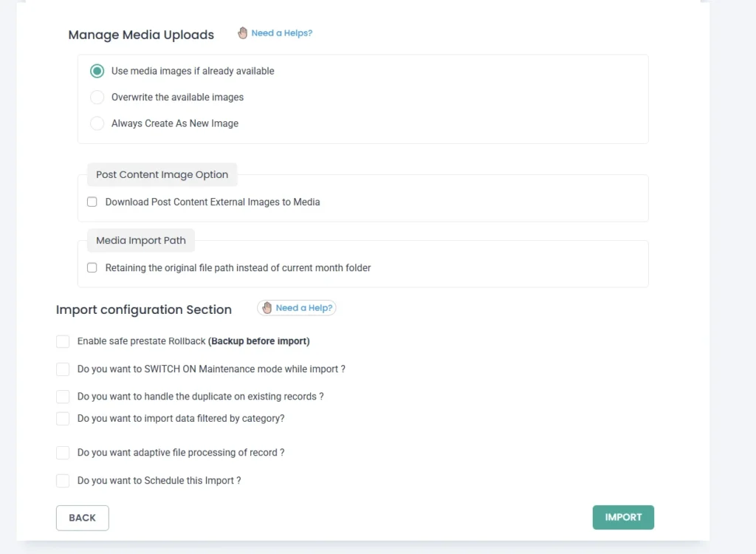Screen dimensions: 756x554
Task: Enable Download Post Content External Images checkbox
Action: tap(92, 202)
